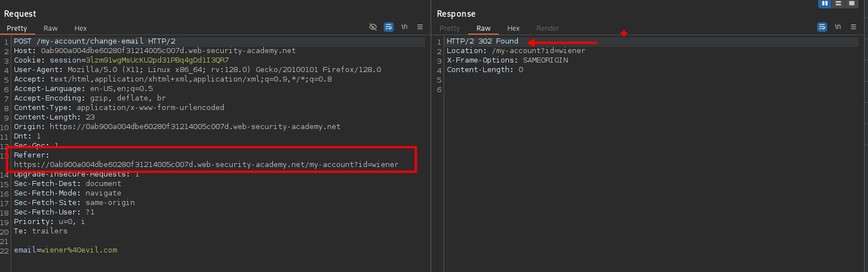Switch to single combined panel layout icon

point(852,3)
